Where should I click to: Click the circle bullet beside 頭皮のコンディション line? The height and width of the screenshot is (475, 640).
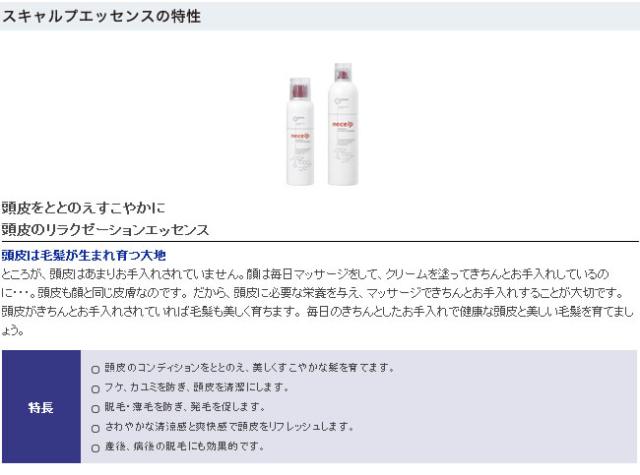pos(96,369)
